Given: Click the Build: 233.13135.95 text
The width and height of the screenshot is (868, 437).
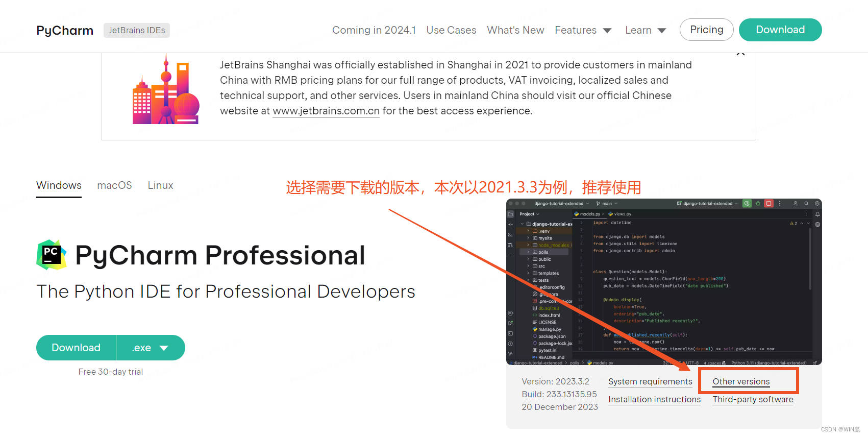Looking at the screenshot, I should (559, 394).
